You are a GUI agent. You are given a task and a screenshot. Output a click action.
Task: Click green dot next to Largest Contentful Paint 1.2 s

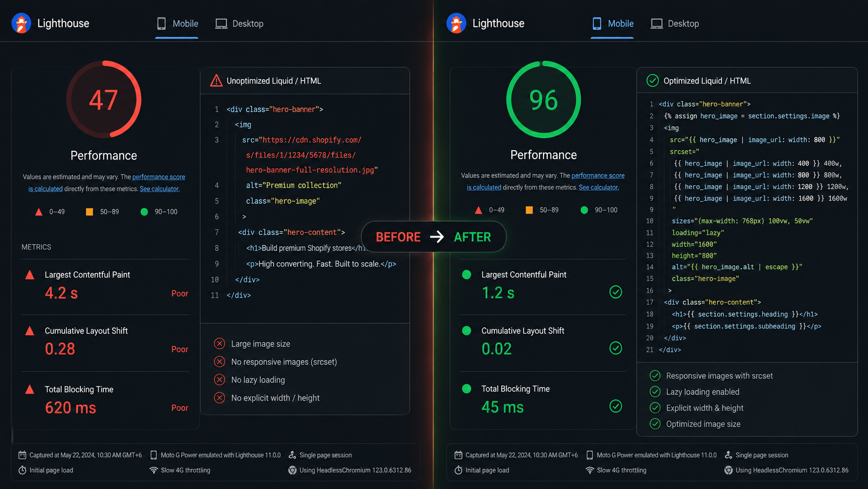click(467, 274)
